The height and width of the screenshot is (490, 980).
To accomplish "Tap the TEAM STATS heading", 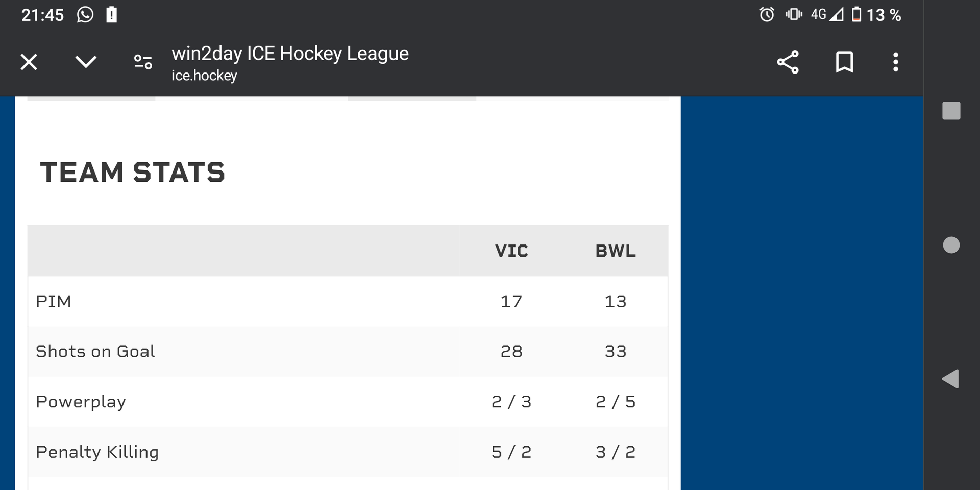I will tap(133, 173).
